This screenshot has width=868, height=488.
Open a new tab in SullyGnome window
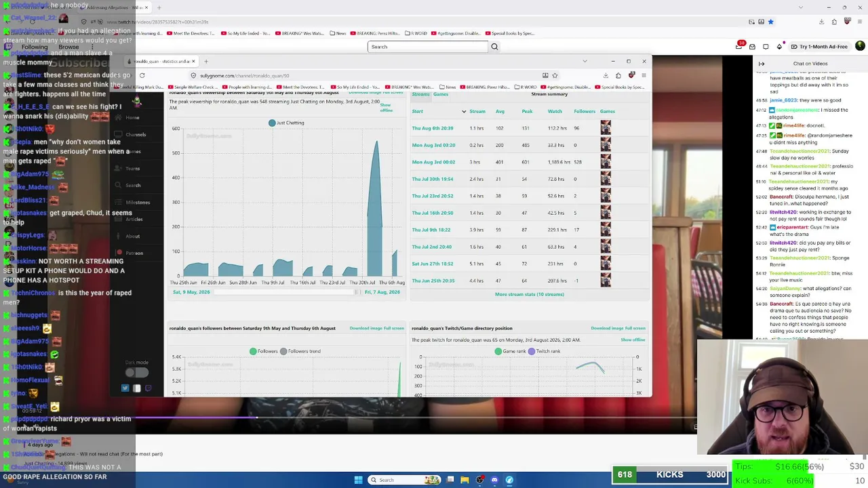206,61
